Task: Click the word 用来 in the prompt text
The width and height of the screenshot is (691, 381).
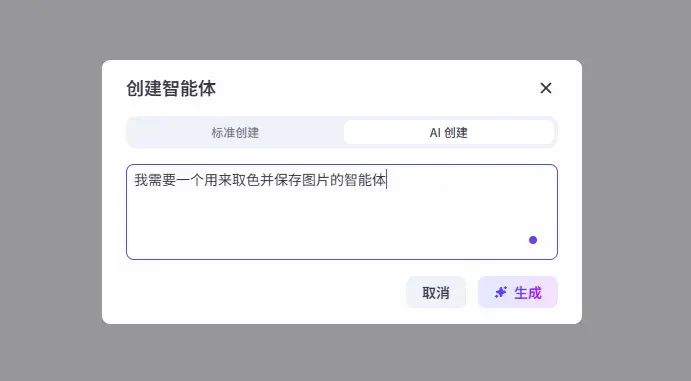Action: click(x=218, y=180)
